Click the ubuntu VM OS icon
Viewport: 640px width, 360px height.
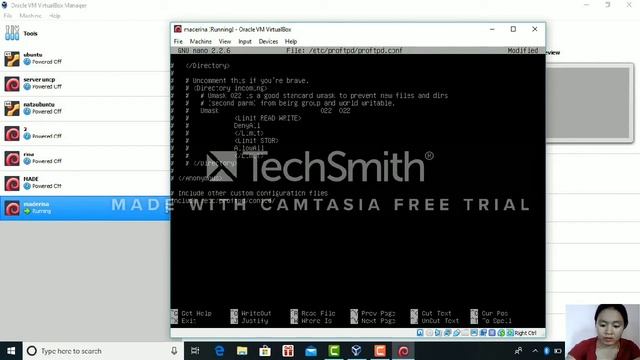coord(12,59)
